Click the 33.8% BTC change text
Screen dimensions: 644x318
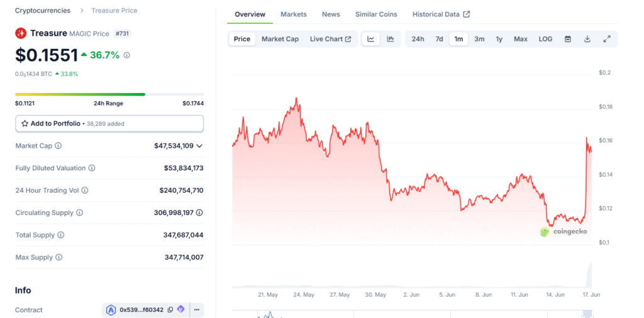coord(70,74)
